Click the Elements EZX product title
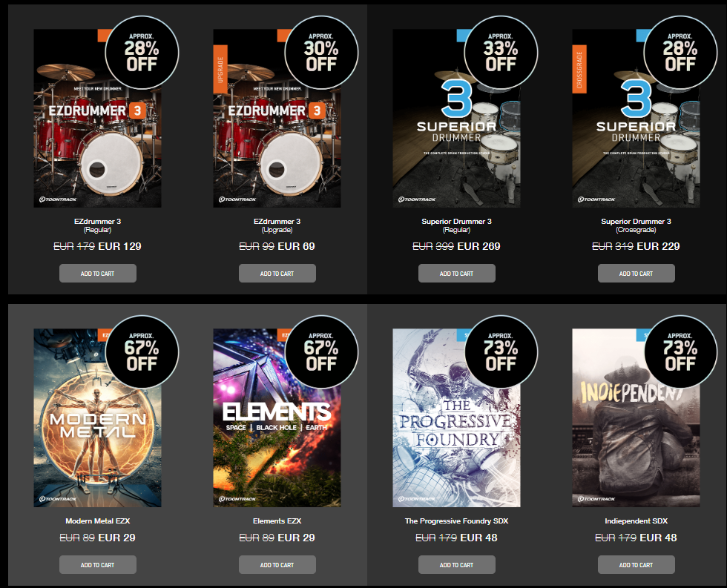 pyautogui.click(x=277, y=521)
